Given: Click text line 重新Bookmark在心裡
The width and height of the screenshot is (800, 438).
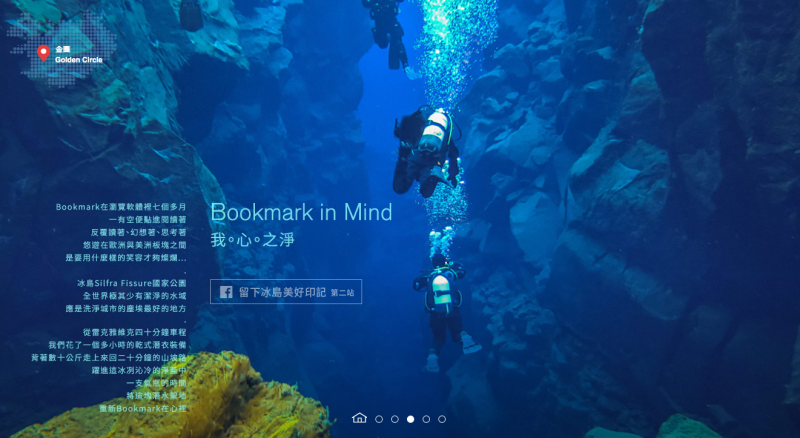Looking at the screenshot, I should [143, 408].
